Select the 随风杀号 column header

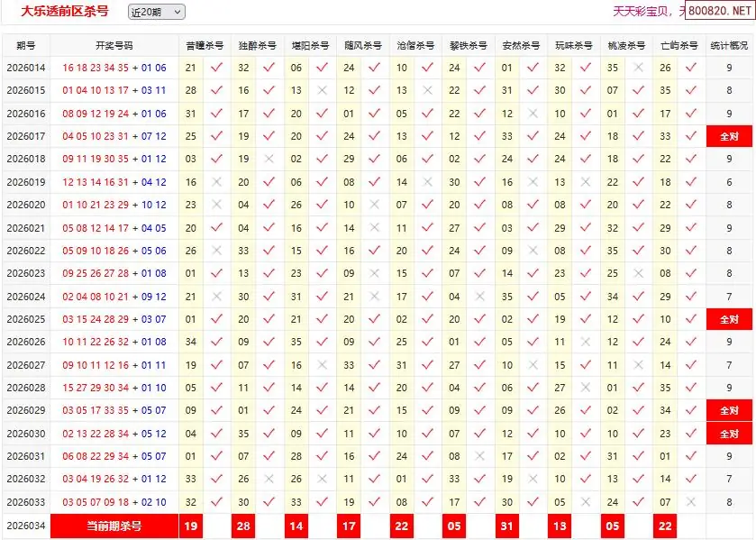[362, 45]
